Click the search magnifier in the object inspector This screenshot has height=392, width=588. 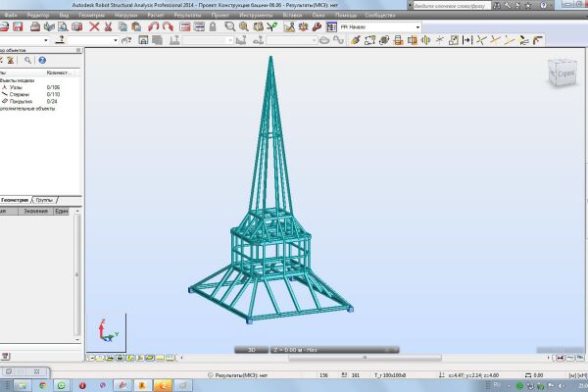(x=27, y=60)
